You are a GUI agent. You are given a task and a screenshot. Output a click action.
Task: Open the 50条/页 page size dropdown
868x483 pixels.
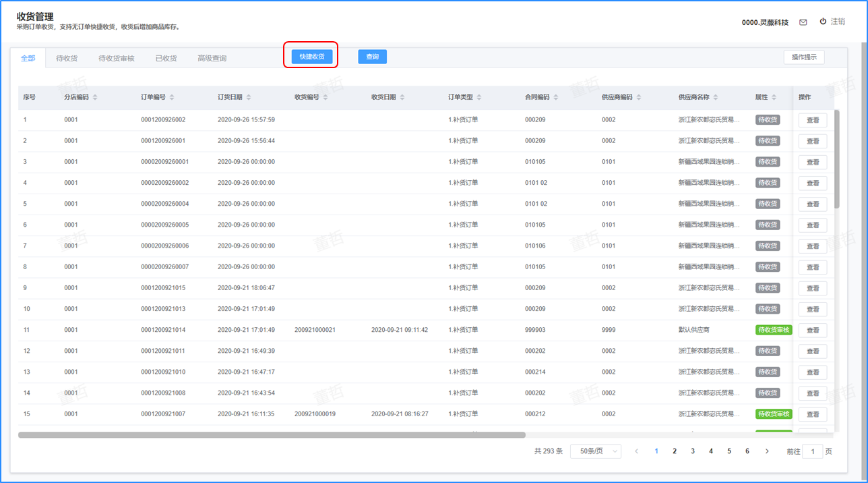pyautogui.click(x=596, y=451)
